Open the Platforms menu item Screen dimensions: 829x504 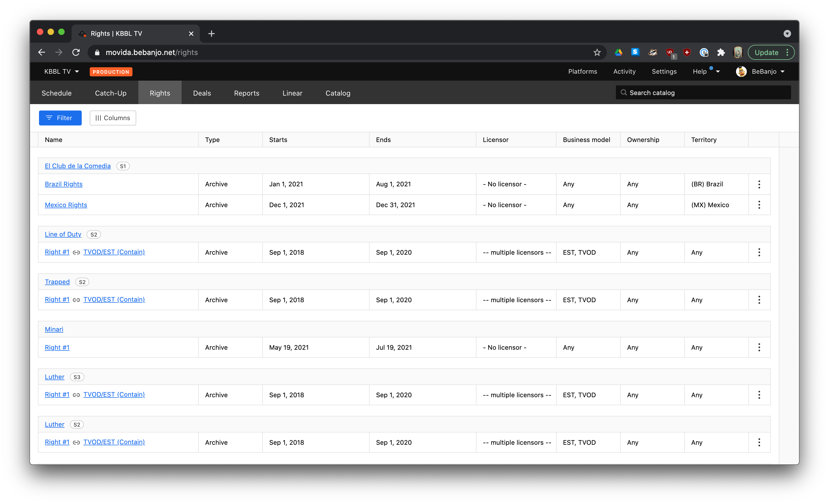[x=582, y=72]
